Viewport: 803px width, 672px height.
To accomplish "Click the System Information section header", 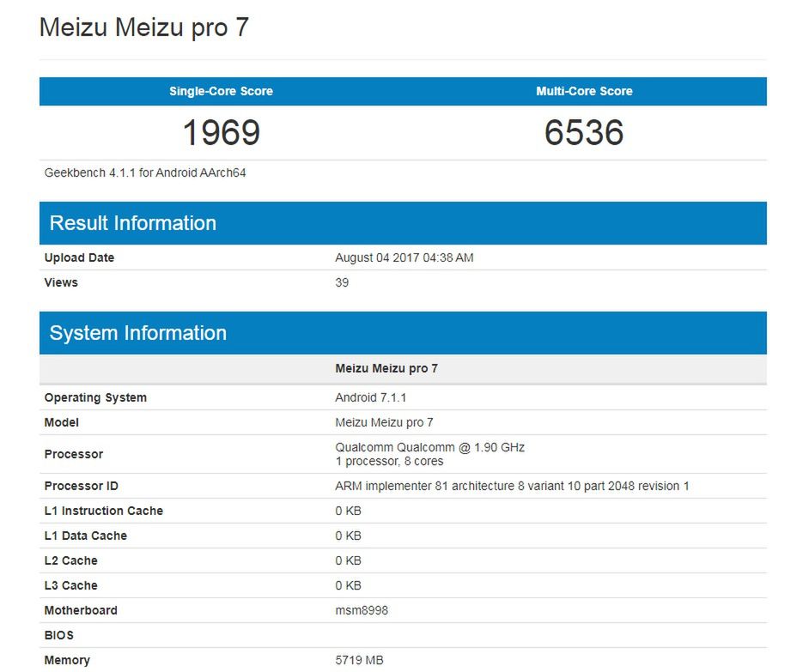I will click(138, 333).
